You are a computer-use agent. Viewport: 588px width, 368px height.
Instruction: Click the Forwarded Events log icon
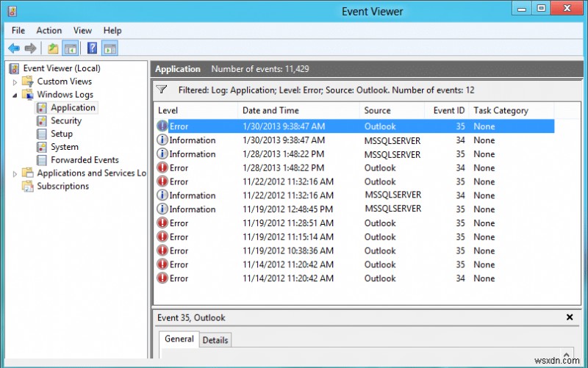(x=42, y=160)
